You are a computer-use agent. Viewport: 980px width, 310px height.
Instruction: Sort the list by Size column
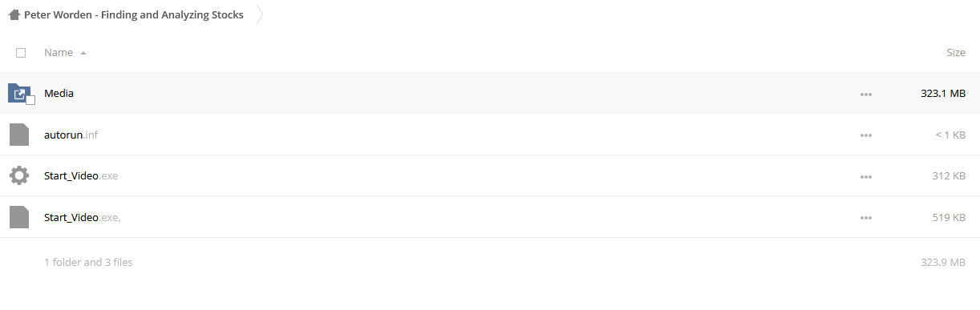[x=956, y=53]
